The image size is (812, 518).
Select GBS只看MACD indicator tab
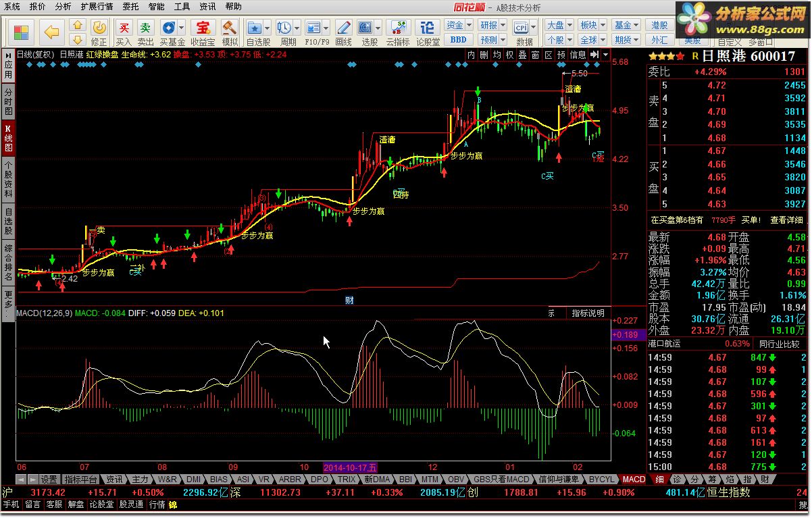coord(502,480)
